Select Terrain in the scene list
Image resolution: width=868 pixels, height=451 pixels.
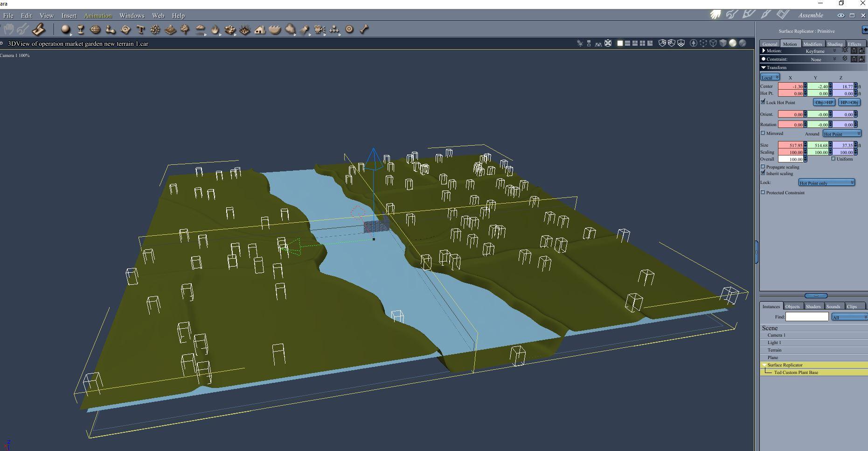point(814,350)
